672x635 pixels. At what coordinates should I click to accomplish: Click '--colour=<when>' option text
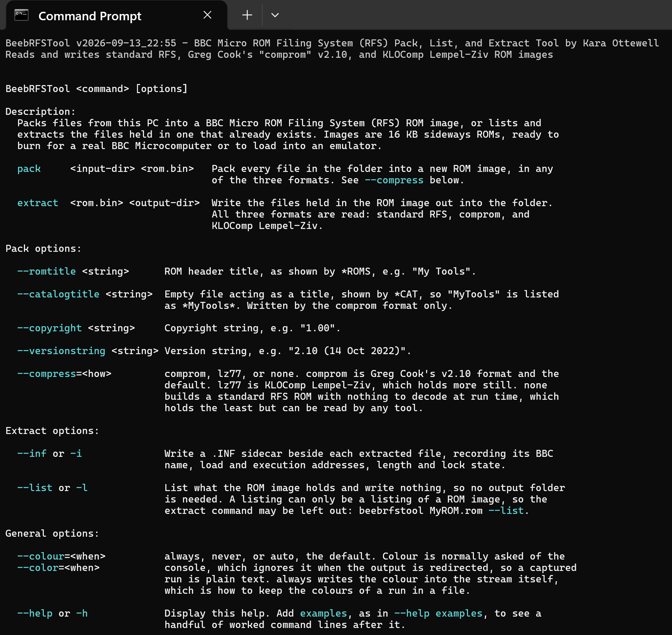[61, 557]
